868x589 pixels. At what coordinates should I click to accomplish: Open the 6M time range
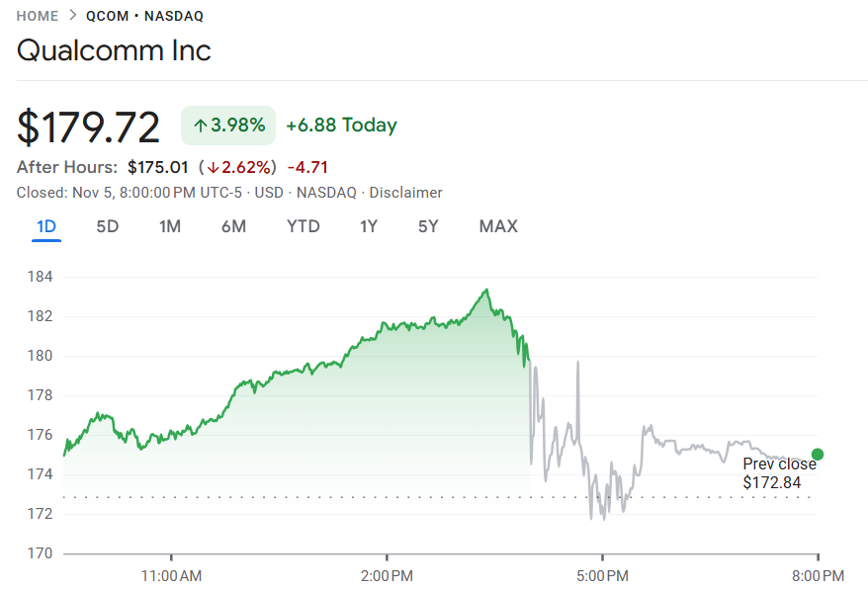click(233, 226)
